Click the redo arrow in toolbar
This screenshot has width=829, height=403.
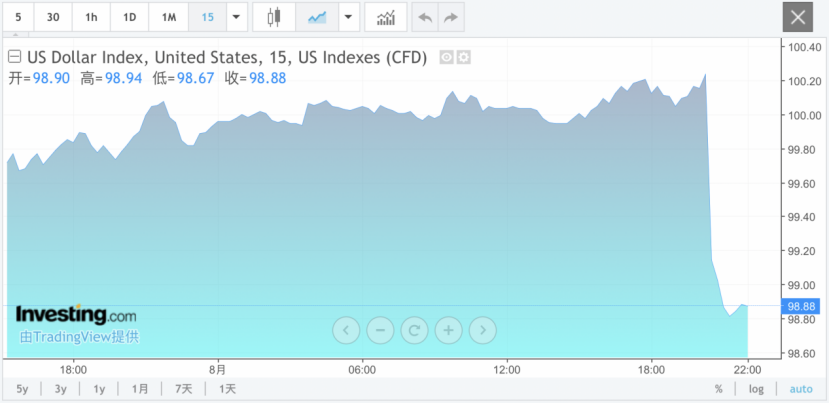pos(451,17)
